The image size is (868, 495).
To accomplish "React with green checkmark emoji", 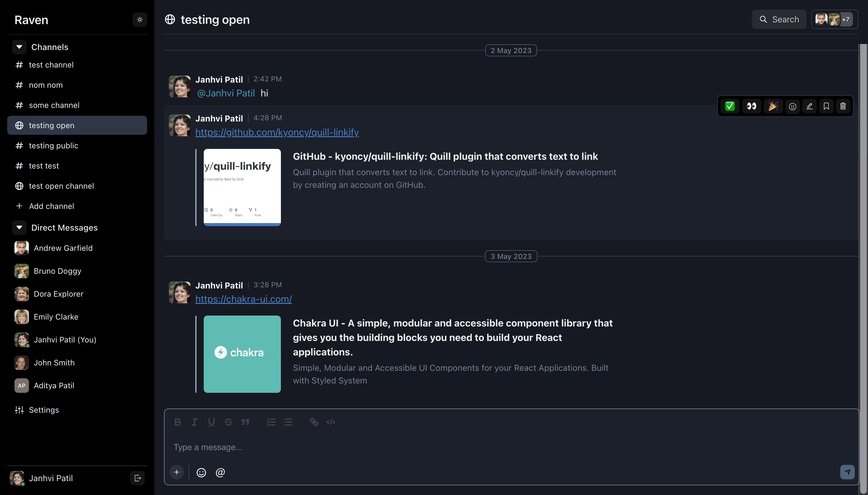I will coord(730,106).
